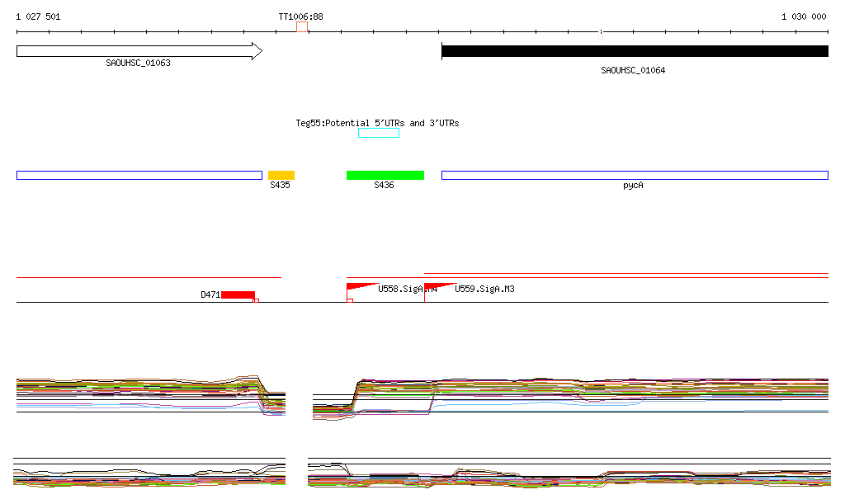
Task: Select the U559.SigA.M3 promoter flag
Action: pyautogui.click(x=437, y=287)
